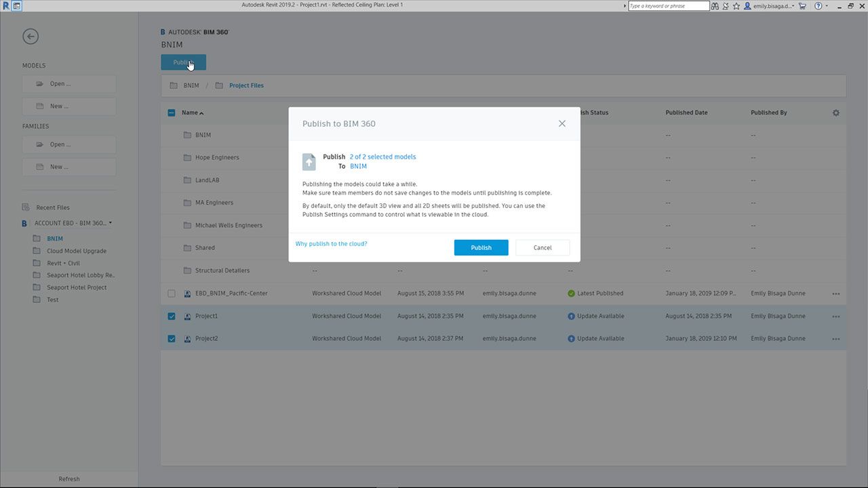The image size is (868, 488).
Task: Open the more options menu for Project2
Action: (x=835, y=339)
